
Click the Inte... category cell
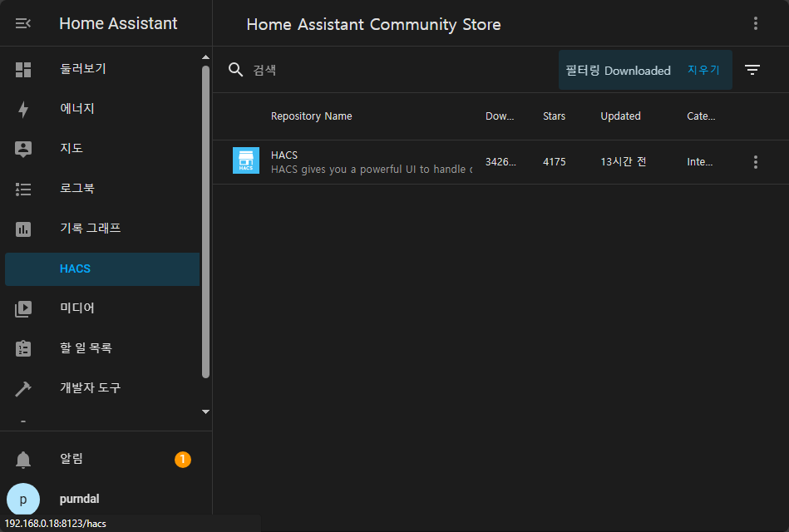699,162
